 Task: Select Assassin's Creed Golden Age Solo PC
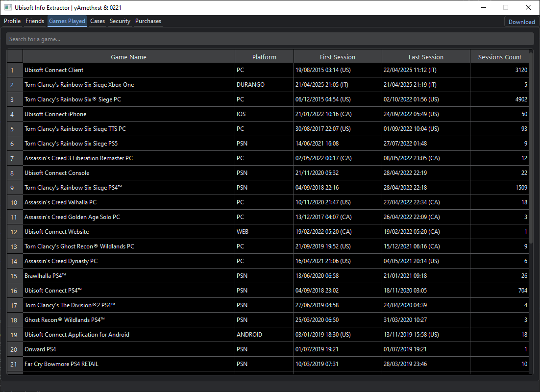click(129, 217)
